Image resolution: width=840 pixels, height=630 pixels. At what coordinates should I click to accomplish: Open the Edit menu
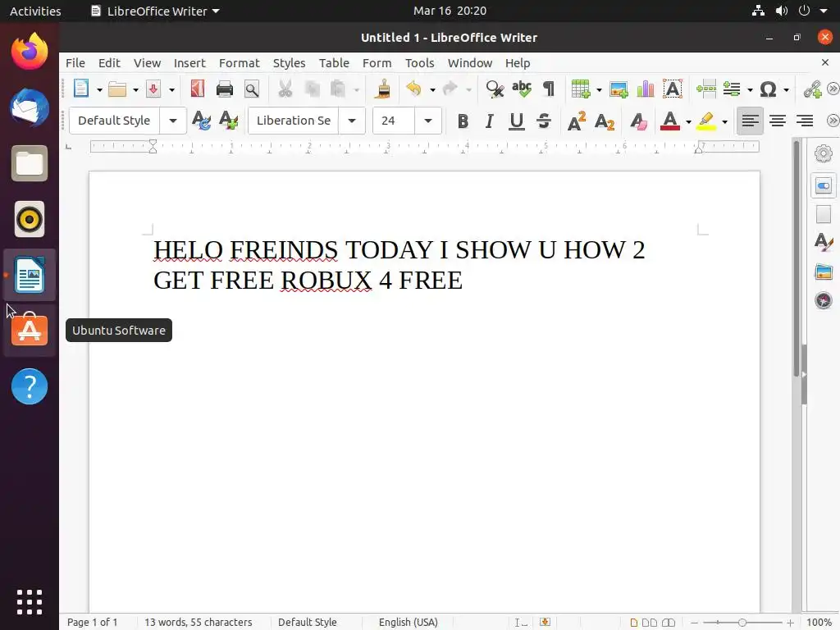coord(109,62)
